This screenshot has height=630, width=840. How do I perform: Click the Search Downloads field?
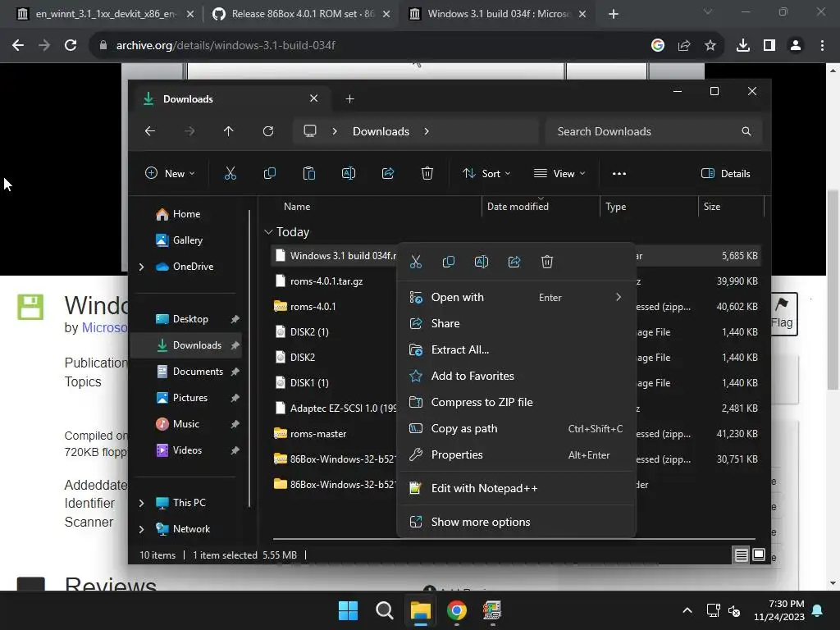(653, 132)
